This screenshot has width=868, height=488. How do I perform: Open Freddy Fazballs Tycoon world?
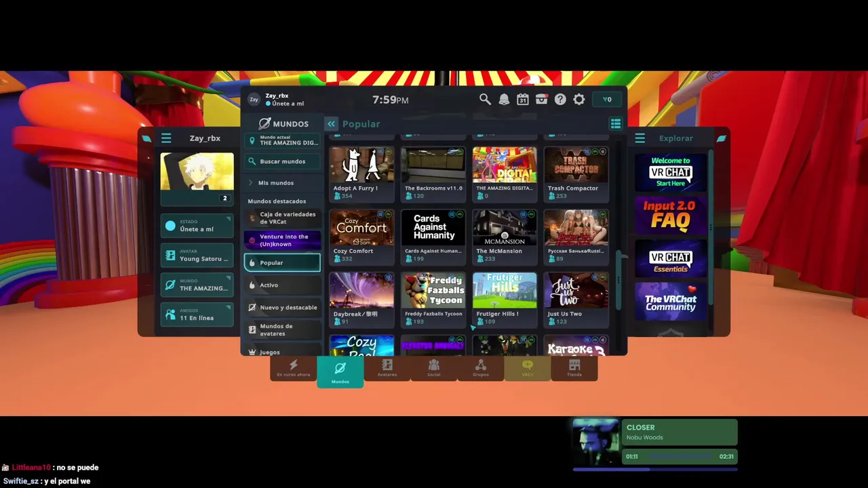[433, 300]
